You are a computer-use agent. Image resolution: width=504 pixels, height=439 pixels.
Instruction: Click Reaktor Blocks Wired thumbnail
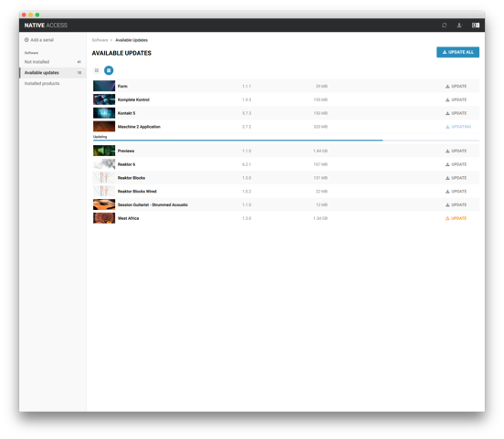[x=104, y=192]
